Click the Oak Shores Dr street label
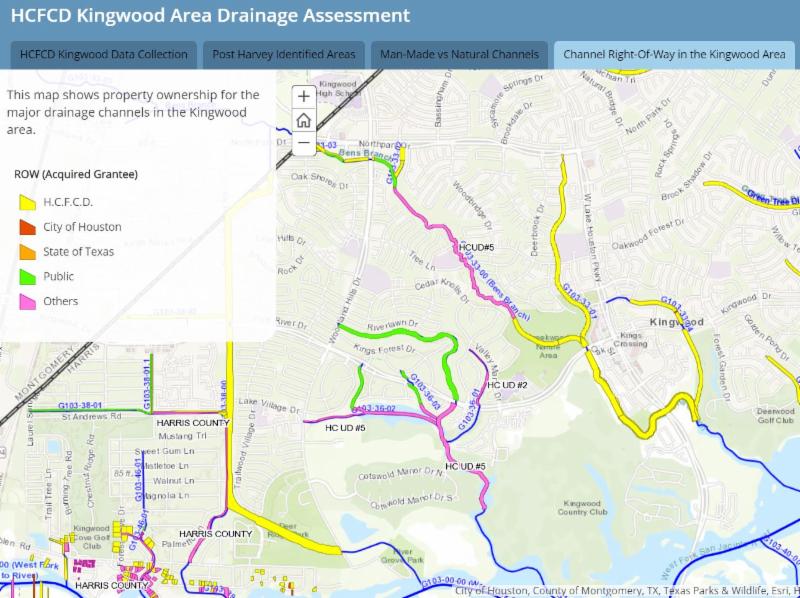 (319, 180)
